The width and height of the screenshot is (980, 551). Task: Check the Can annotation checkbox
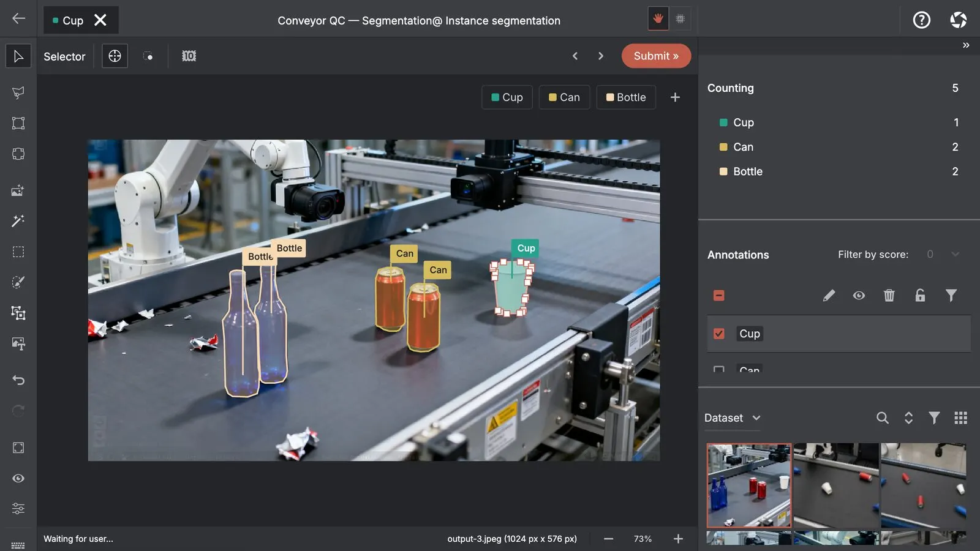click(x=719, y=369)
